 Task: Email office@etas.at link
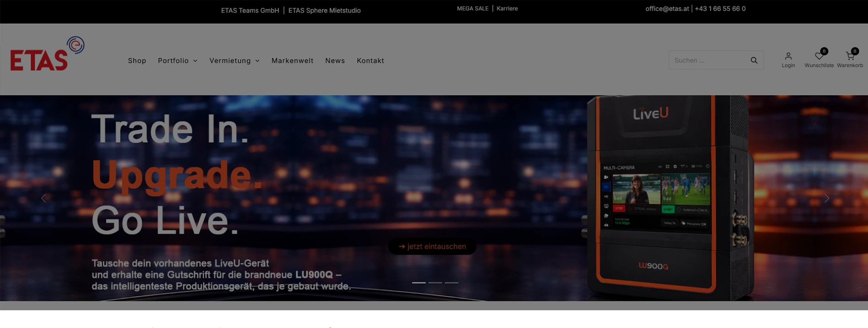pyautogui.click(x=667, y=9)
